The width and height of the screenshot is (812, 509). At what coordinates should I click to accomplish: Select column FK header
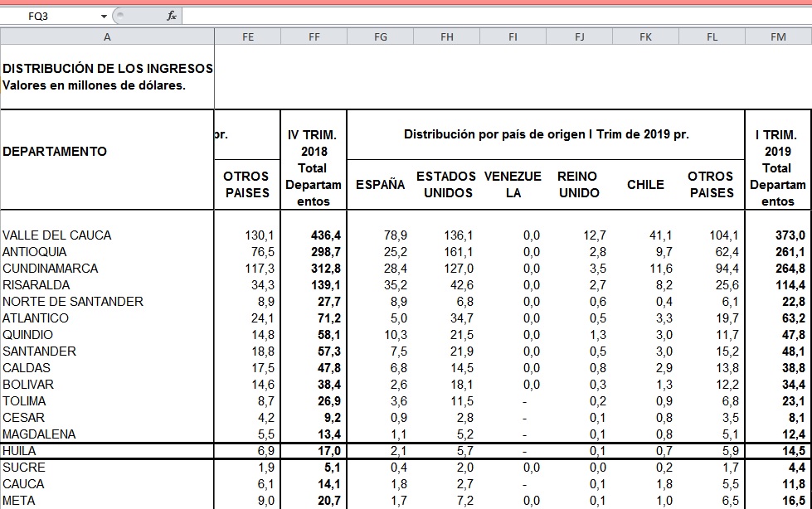645,36
